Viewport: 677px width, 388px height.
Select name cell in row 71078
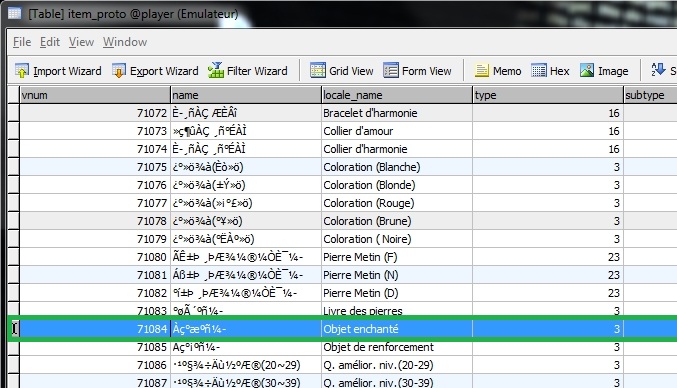[246, 221]
